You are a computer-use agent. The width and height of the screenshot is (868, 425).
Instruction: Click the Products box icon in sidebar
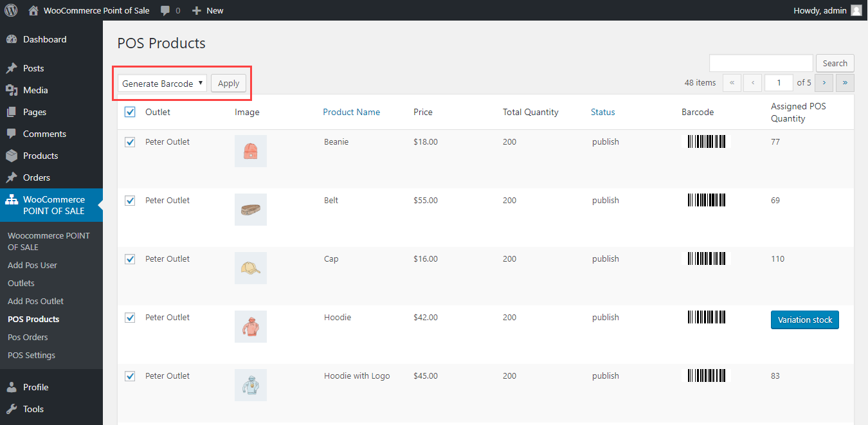point(12,156)
